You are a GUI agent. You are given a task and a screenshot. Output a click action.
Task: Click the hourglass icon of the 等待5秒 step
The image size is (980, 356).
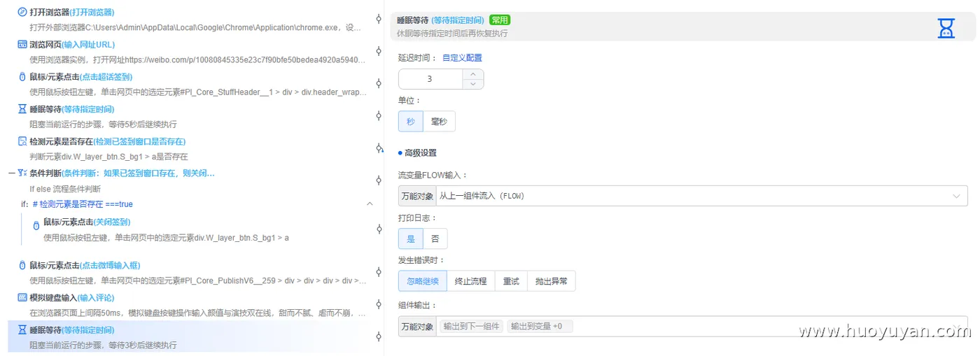(x=22, y=109)
